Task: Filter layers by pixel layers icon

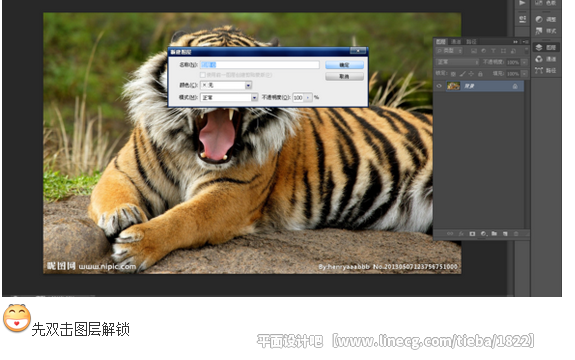Action: 474,51
